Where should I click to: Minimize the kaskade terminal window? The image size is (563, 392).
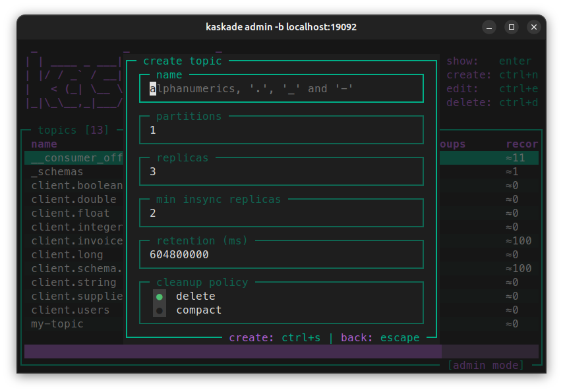489,27
